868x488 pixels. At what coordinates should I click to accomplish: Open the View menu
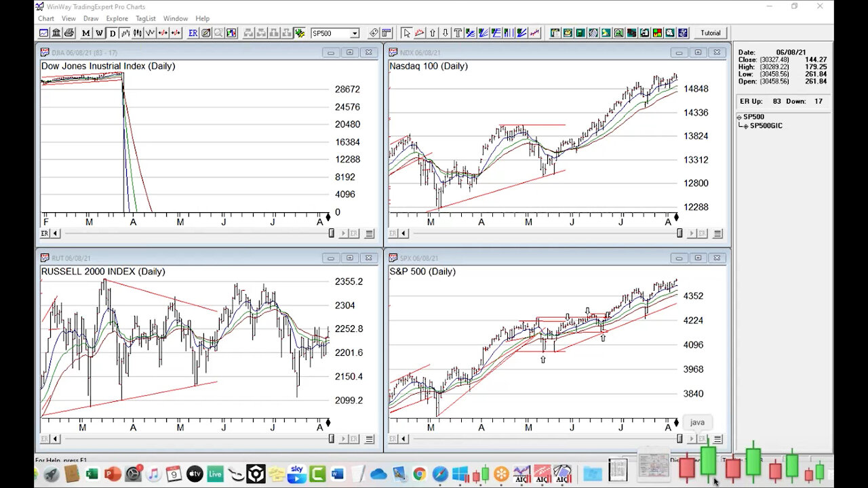(x=68, y=18)
